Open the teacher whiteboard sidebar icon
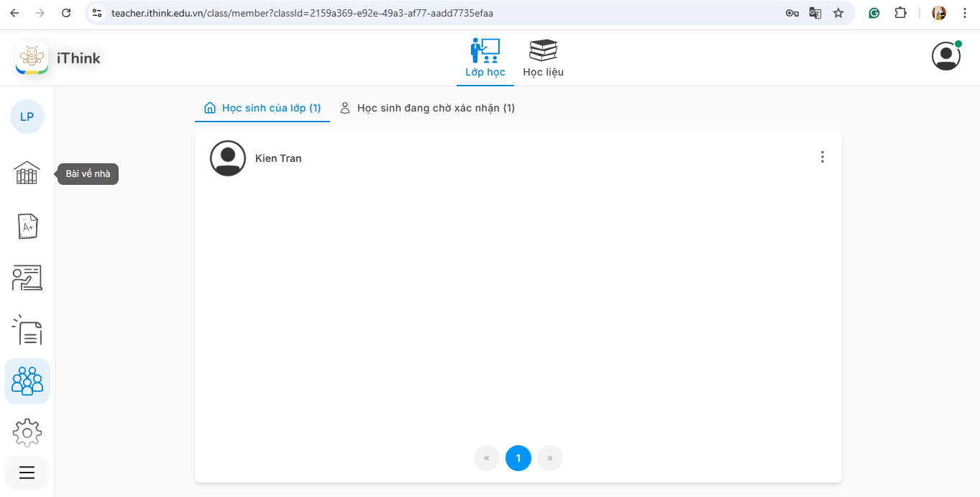This screenshot has height=497, width=980. pyautogui.click(x=27, y=278)
